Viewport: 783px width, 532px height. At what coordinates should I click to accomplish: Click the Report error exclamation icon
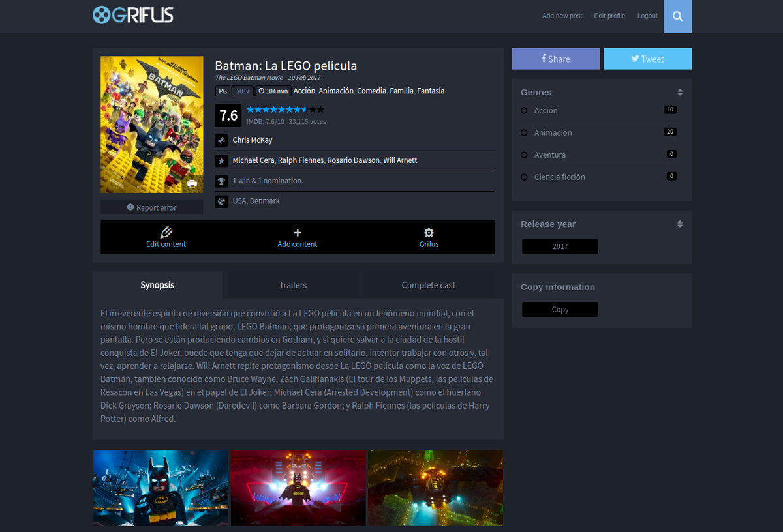point(130,207)
